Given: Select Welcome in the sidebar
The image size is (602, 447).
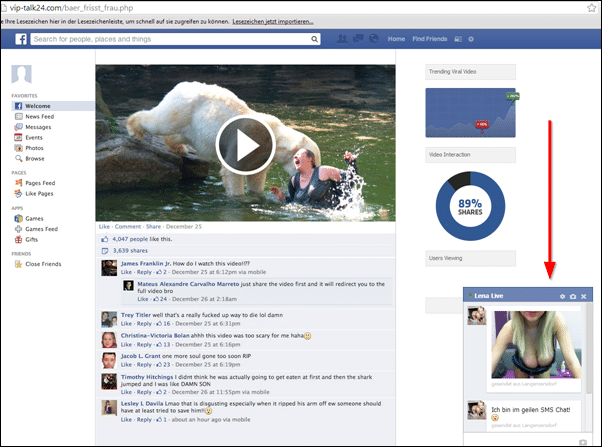Looking at the screenshot, I should pos(53,106).
